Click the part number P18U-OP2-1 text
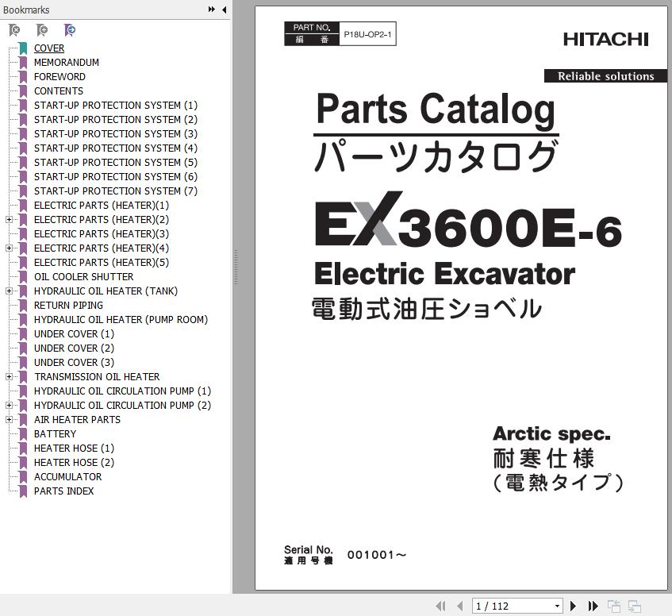This screenshot has height=616, width=672. coord(367,34)
